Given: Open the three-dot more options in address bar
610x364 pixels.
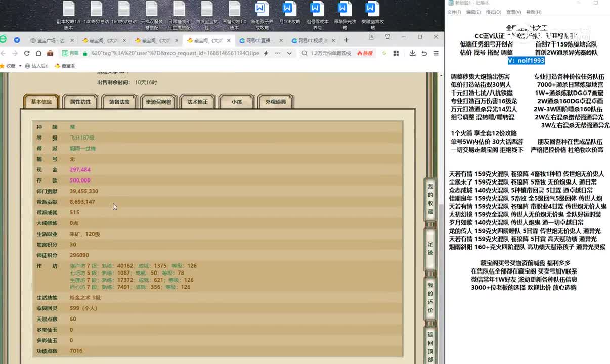Looking at the screenshot, I should (x=278, y=53).
